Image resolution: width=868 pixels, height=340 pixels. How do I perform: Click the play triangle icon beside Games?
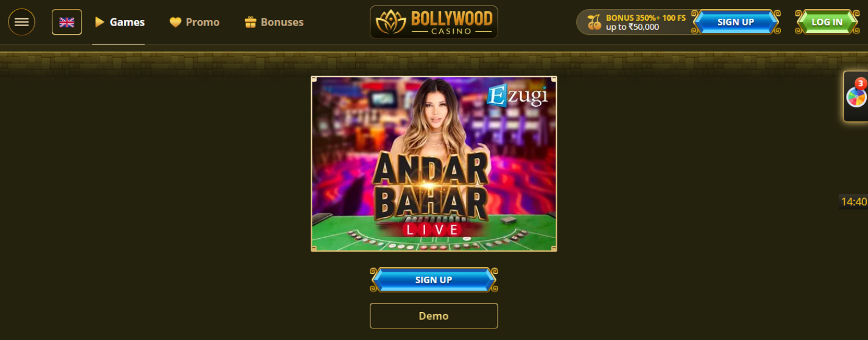(100, 22)
